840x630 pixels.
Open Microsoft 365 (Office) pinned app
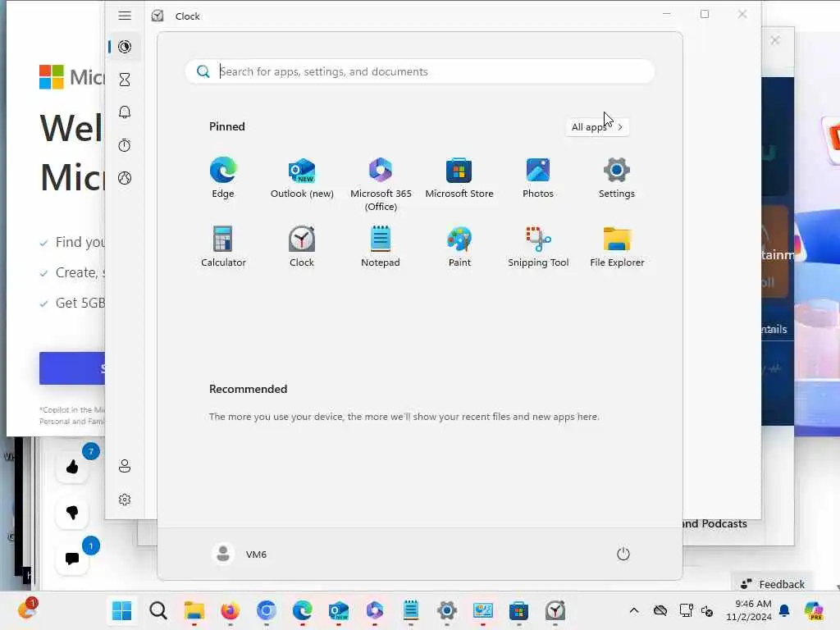(381, 185)
